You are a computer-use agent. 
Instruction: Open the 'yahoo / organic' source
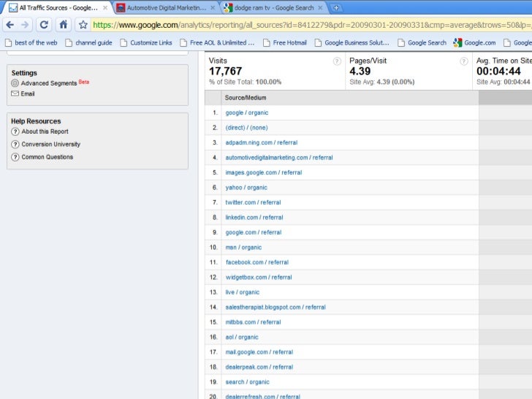(246, 187)
